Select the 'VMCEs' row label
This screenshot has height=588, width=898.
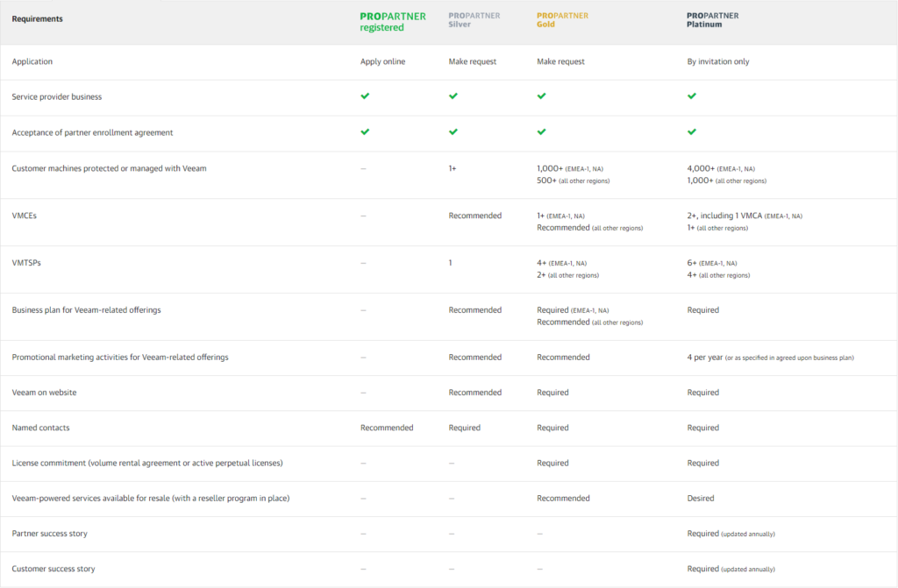(x=24, y=216)
